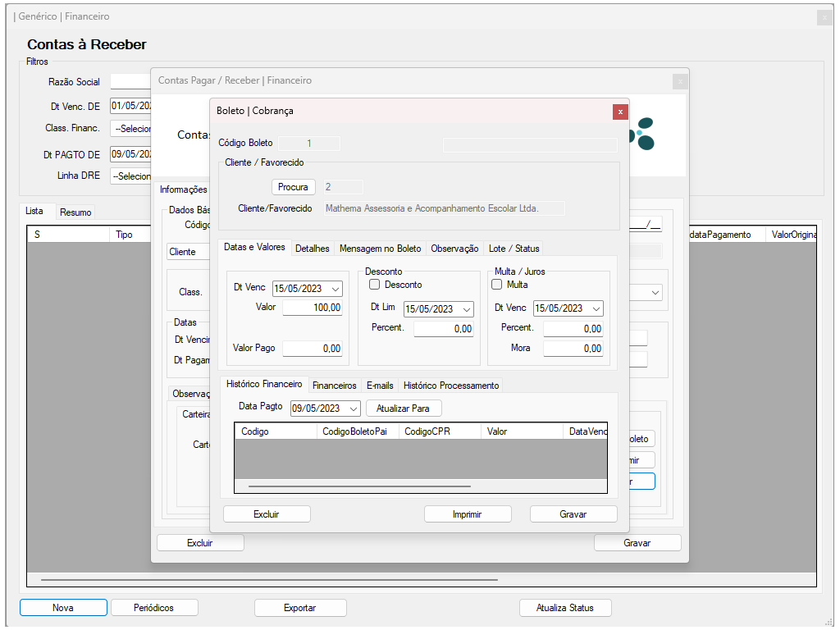The height and width of the screenshot is (630, 840).
Task: Expand the Multa Dt Venc date picker
Action: click(x=596, y=309)
